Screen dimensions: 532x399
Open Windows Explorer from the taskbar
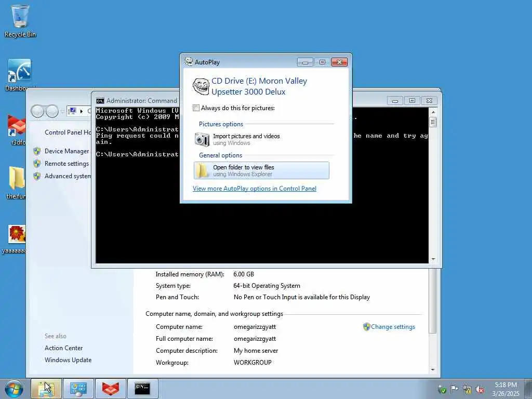[x=46, y=389]
